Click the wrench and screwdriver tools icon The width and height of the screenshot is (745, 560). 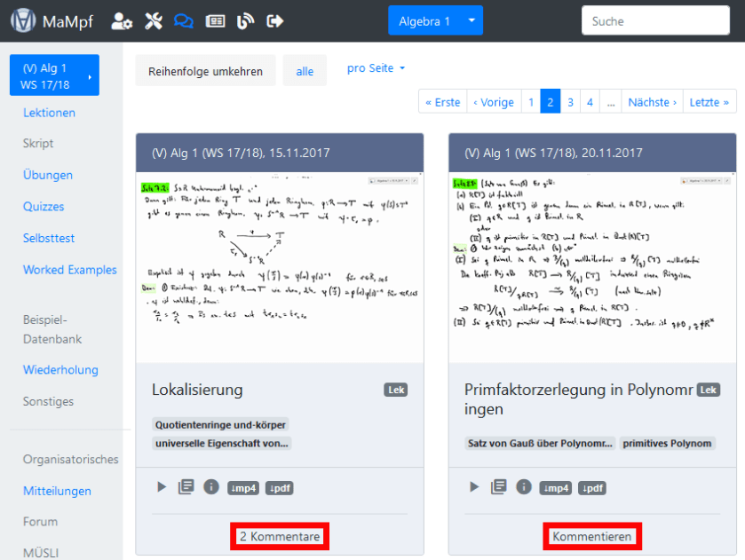(x=154, y=21)
